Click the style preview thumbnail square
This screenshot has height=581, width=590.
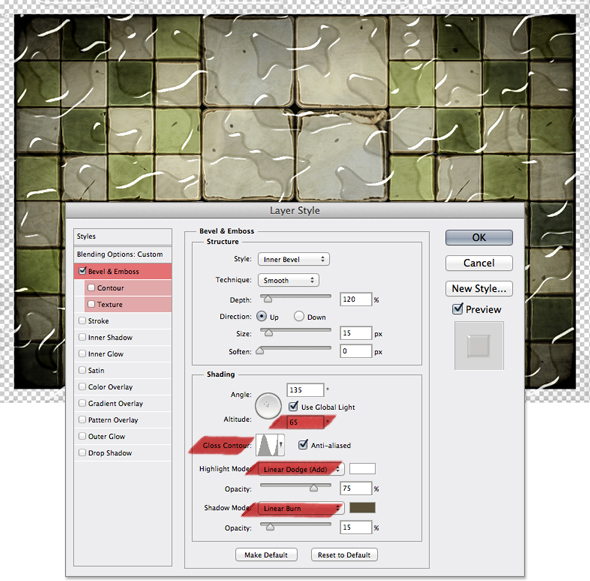479,345
